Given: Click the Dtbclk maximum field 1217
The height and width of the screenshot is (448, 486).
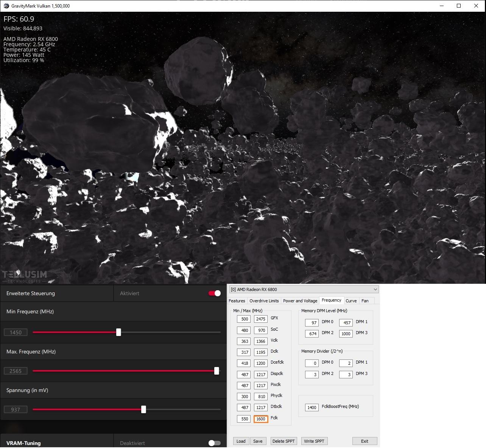Looking at the screenshot, I should coord(260,408).
